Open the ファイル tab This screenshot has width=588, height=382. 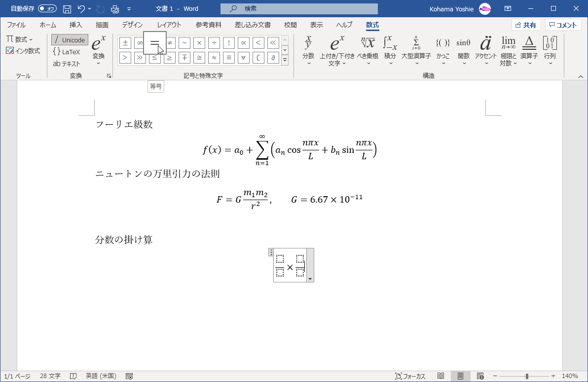point(16,25)
